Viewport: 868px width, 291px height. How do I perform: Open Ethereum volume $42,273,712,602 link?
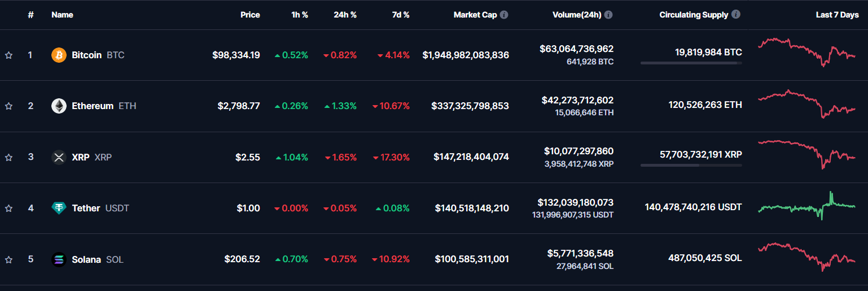[x=577, y=100]
